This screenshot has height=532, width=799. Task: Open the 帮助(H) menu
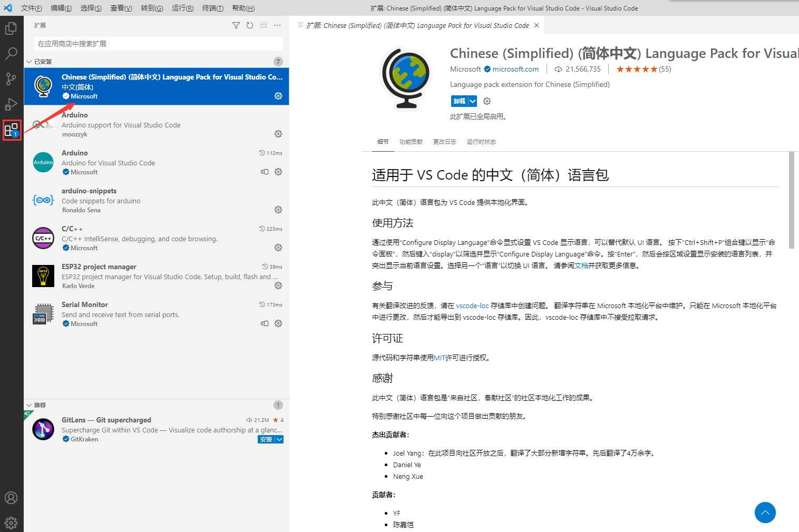(243, 8)
